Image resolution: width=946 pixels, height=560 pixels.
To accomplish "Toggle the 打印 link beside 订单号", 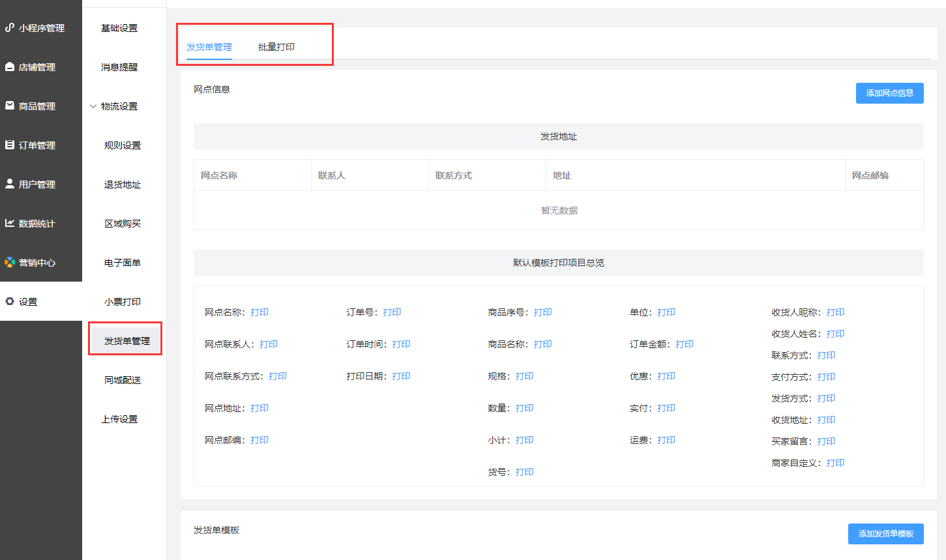I will (x=392, y=312).
